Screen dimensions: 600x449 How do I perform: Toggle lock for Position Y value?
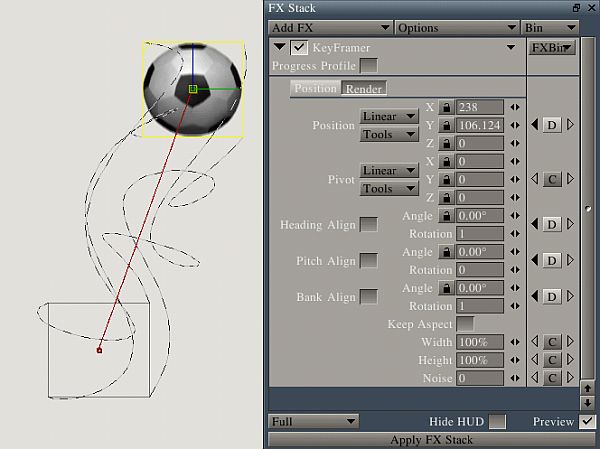click(x=446, y=125)
